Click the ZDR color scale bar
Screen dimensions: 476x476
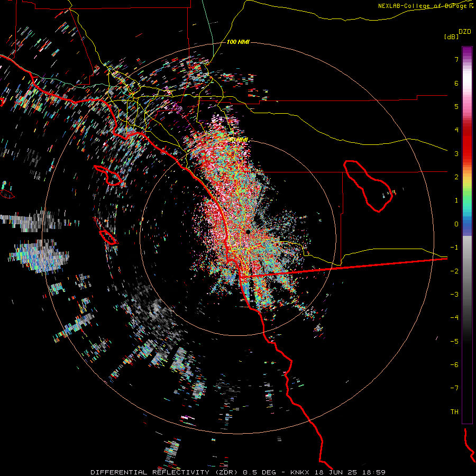coord(467,235)
